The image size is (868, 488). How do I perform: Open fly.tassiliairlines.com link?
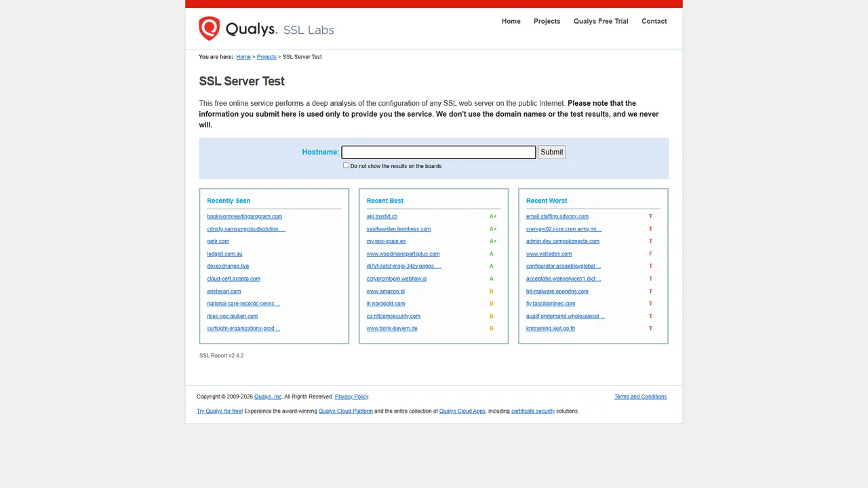tap(550, 304)
